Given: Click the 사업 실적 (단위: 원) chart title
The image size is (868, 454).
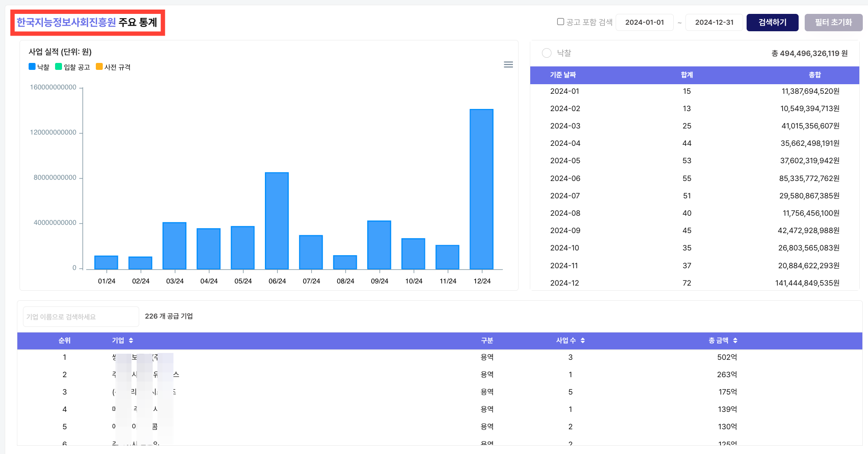Looking at the screenshot, I should 60,52.
